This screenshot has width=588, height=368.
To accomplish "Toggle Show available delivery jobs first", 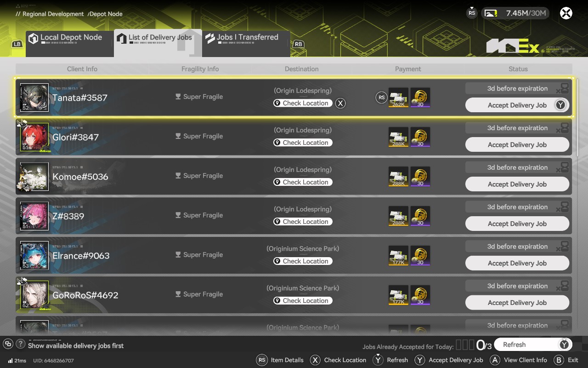I will (76, 346).
